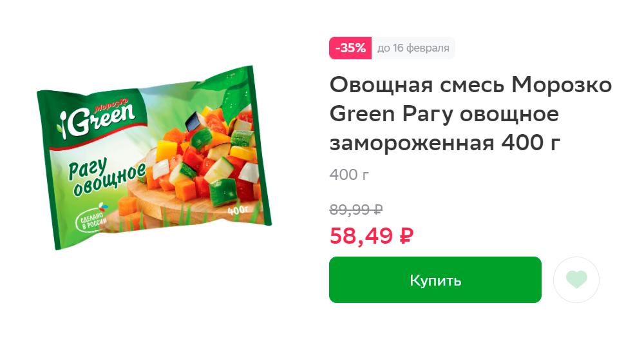Click the Сделано в России stamp
This screenshot has height=352, width=644.
click(92, 220)
